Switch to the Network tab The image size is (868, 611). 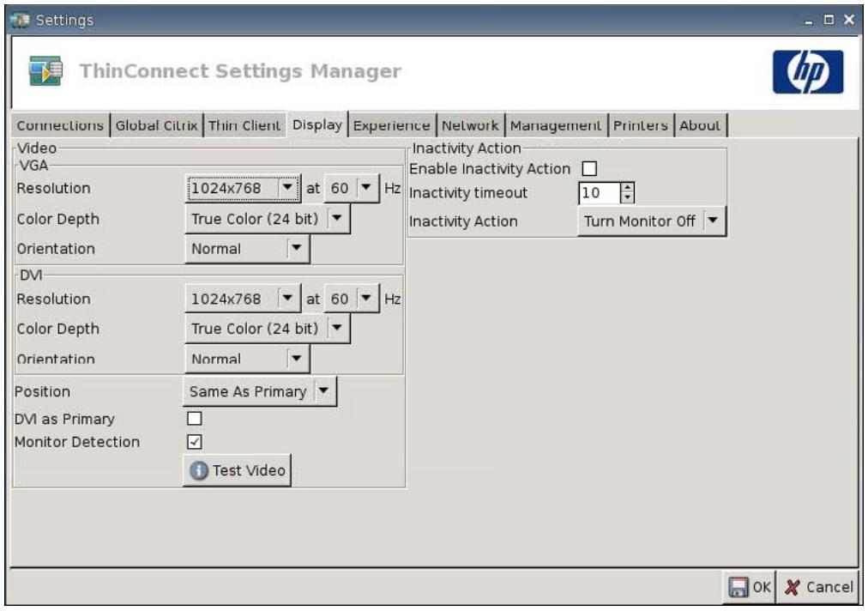tap(470, 125)
